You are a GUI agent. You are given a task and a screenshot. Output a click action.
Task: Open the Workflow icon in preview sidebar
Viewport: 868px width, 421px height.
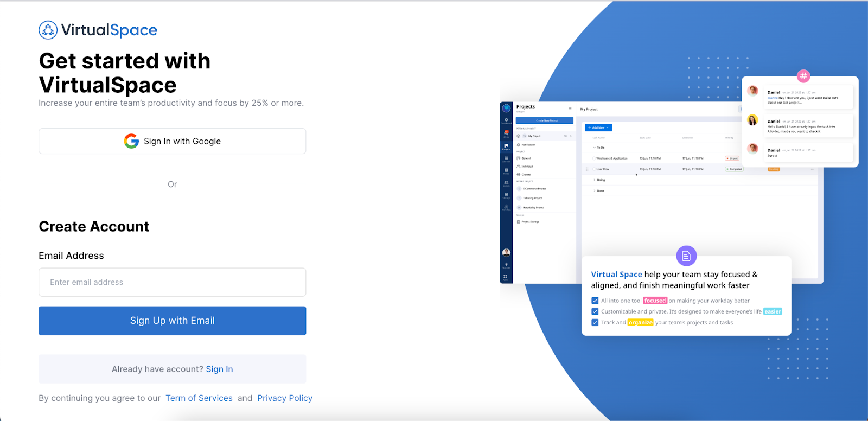click(506, 207)
